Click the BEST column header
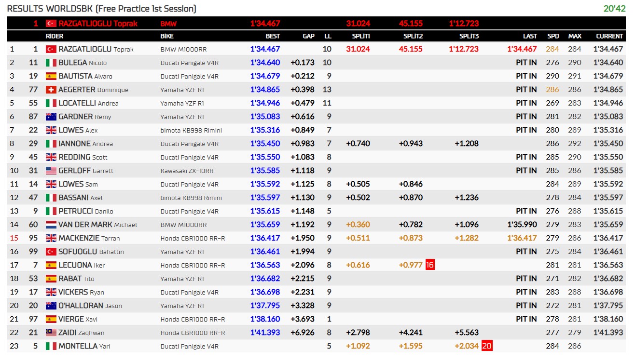Screen dimensions: 636x364 click(273, 36)
